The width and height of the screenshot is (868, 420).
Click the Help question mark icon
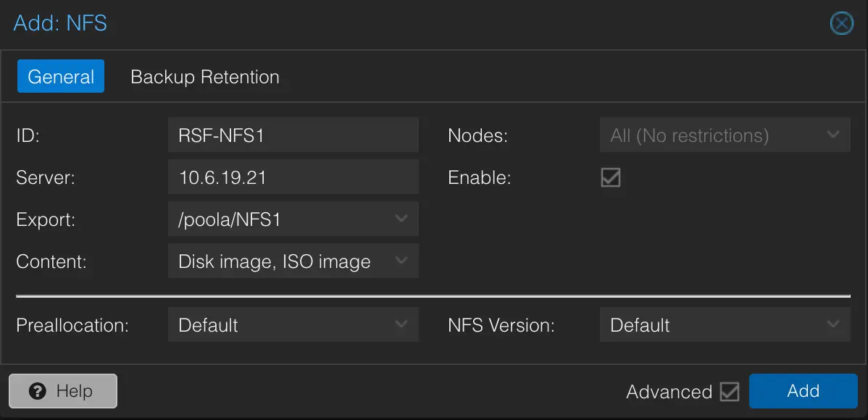pos(38,391)
